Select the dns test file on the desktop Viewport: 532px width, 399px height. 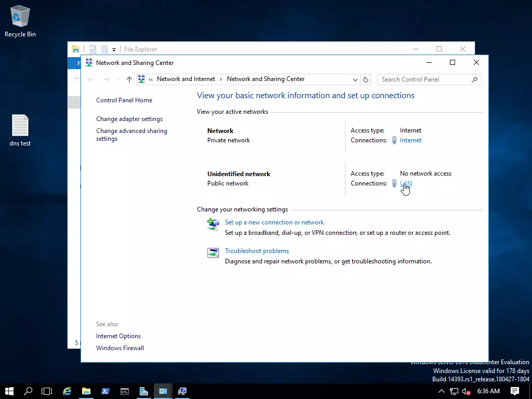pyautogui.click(x=20, y=130)
